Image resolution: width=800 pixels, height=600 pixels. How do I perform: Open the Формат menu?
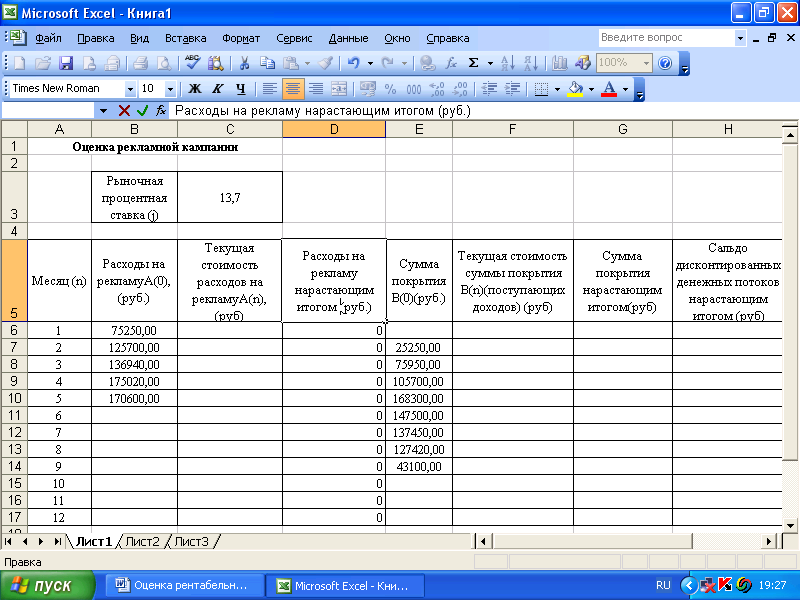click(241, 38)
